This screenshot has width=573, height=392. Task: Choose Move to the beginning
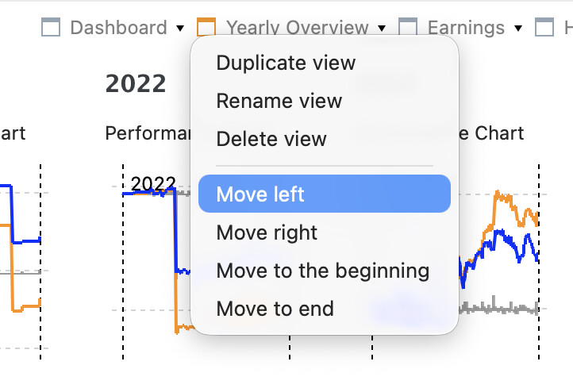tap(324, 271)
